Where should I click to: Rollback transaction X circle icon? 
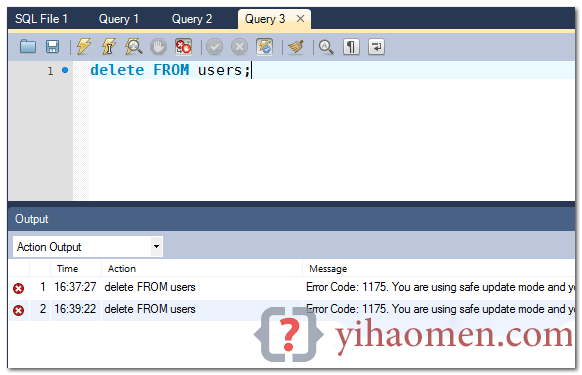click(239, 47)
